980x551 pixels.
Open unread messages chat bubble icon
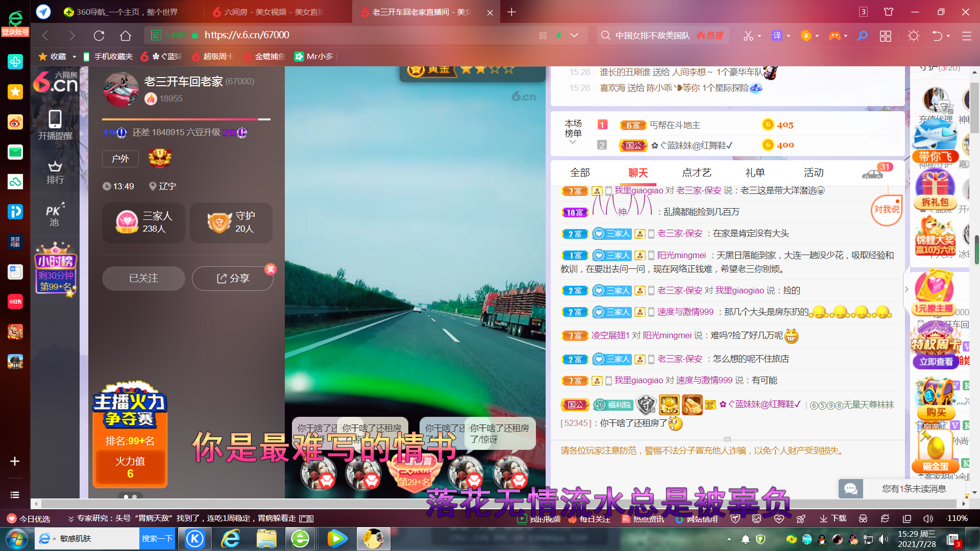point(851,489)
